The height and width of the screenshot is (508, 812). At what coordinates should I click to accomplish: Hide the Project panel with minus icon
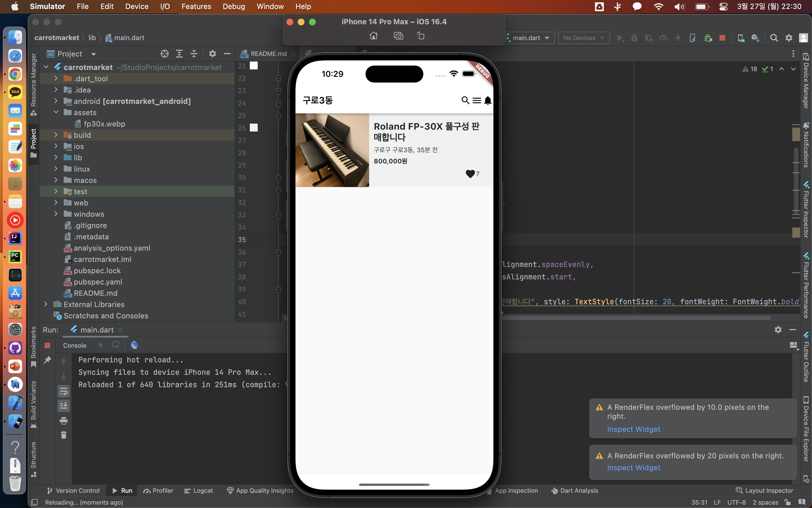coord(227,54)
